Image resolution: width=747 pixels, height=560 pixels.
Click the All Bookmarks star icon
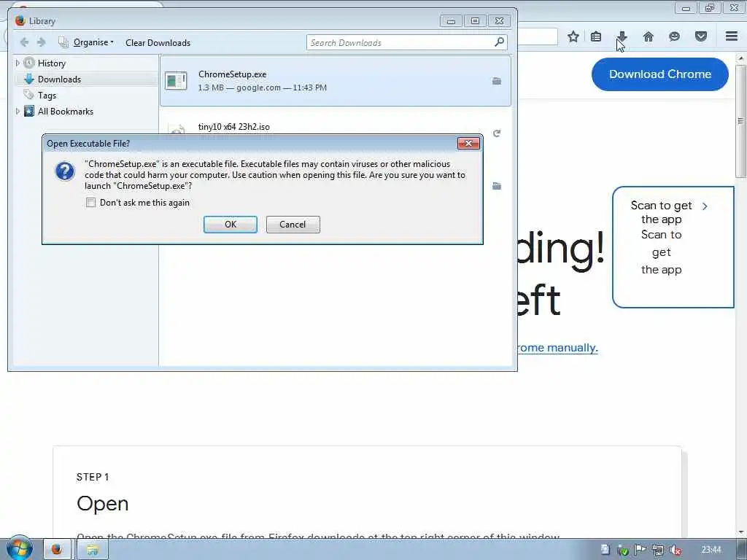(29, 111)
